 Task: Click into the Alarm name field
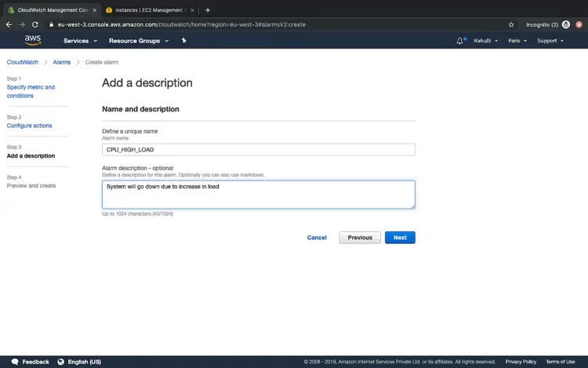click(x=258, y=150)
